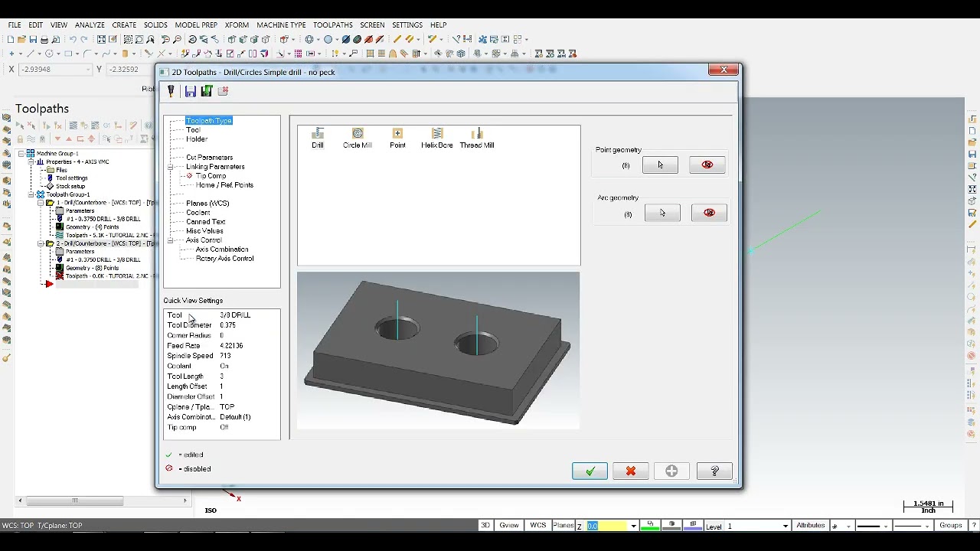Open point style dropdown in status bar

tap(848, 527)
